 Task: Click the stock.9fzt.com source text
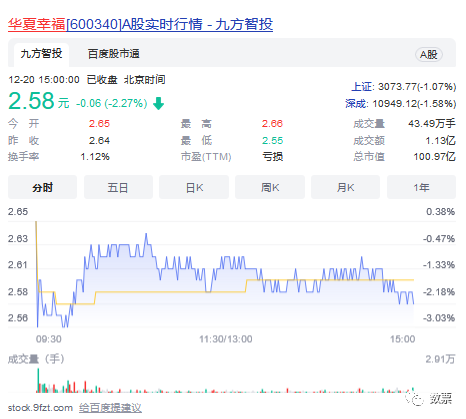pos(40,408)
